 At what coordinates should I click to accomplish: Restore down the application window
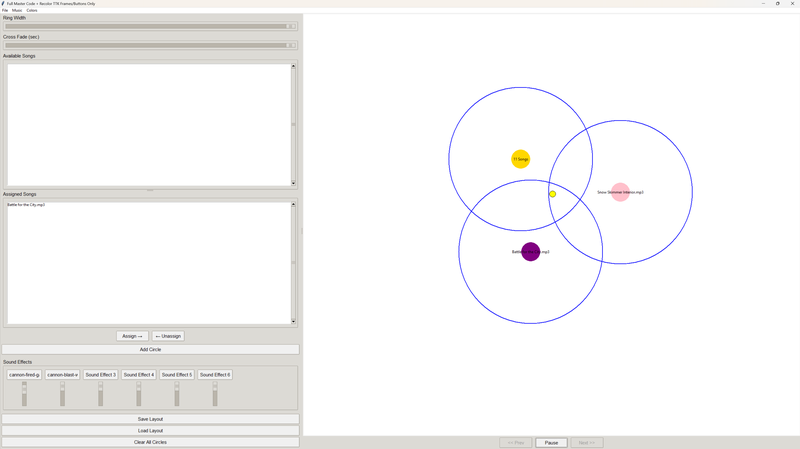[778, 4]
